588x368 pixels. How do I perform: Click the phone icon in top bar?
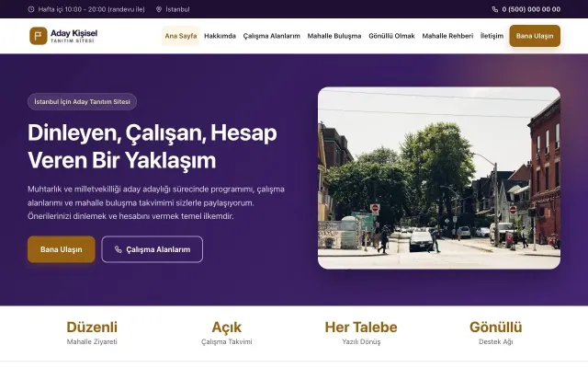[x=495, y=9]
